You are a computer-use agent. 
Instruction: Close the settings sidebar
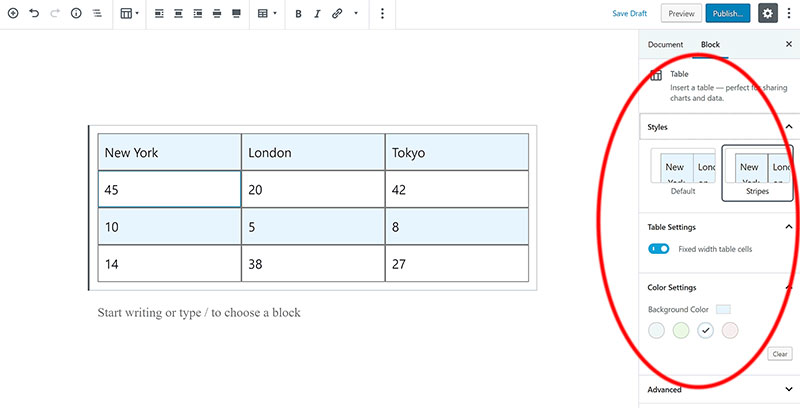(x=789, y=45)
